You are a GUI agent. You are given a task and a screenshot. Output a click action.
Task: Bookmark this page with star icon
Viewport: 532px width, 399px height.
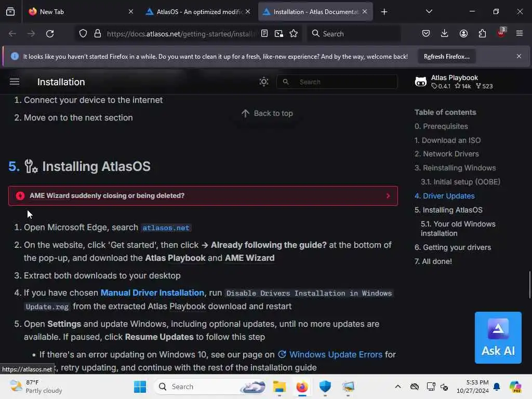294,34
